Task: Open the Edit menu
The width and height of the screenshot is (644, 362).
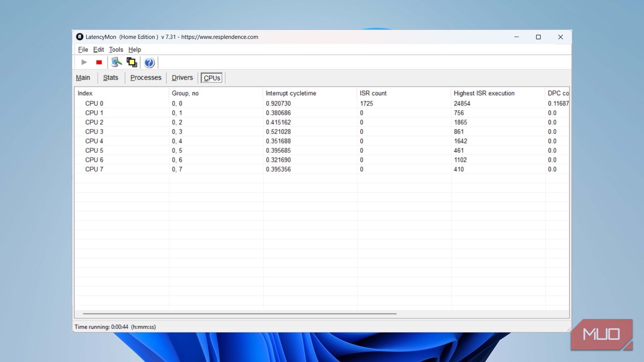Action: coord(99,50)
